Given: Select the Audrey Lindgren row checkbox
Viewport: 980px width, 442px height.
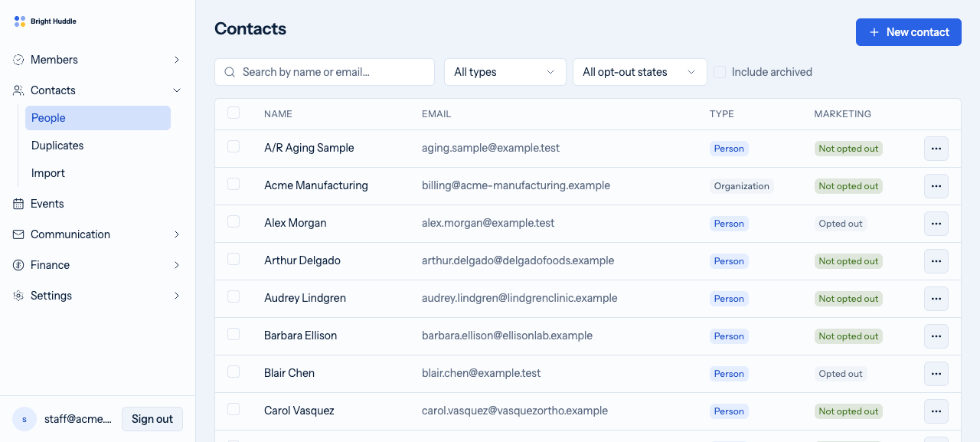Looking at the screenshot, I should tap(234, 296).
